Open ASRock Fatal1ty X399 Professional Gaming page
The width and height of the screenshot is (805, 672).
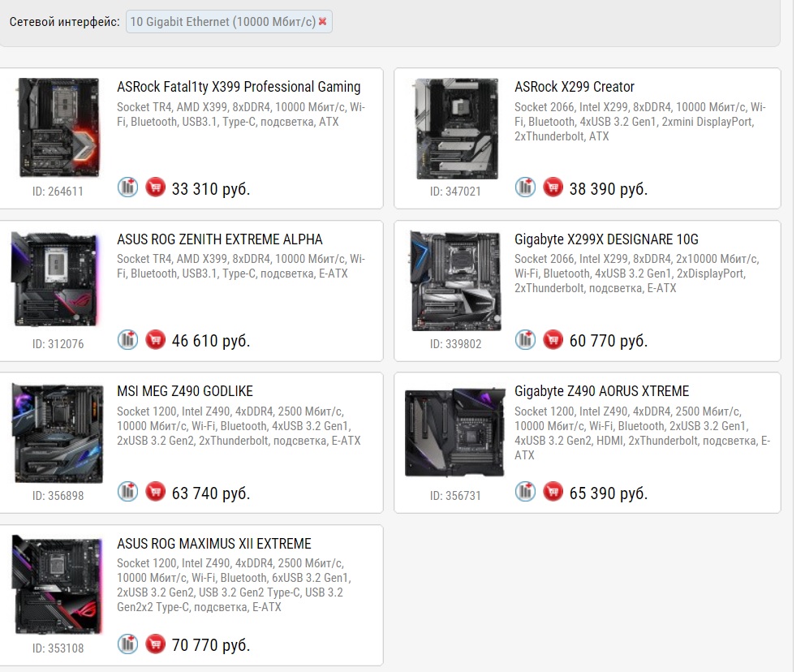pyautogui.click(x=239, y=87)
